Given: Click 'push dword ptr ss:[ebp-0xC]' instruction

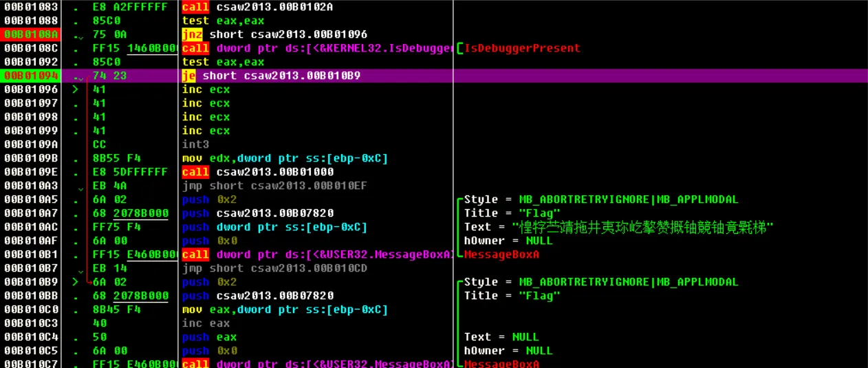Looking at the screenshot, I should pyautogui.click(x=274, y=227).
